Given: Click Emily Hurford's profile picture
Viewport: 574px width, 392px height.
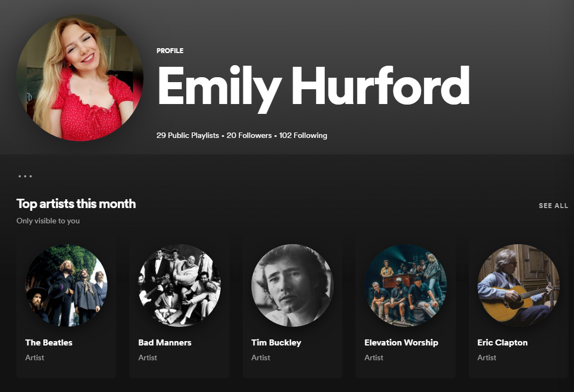Looking at the screenshot, I should click(x=81, y=78).
